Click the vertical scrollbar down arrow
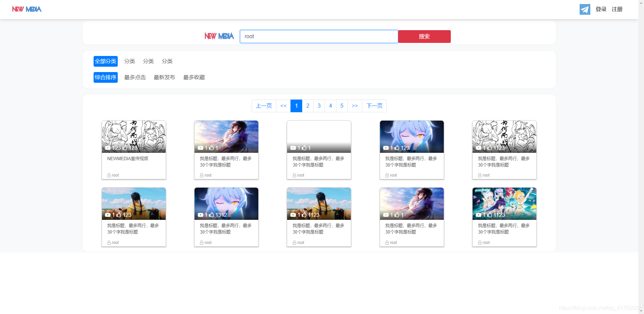Screen dimensions: 644x314 coord(641,311)
